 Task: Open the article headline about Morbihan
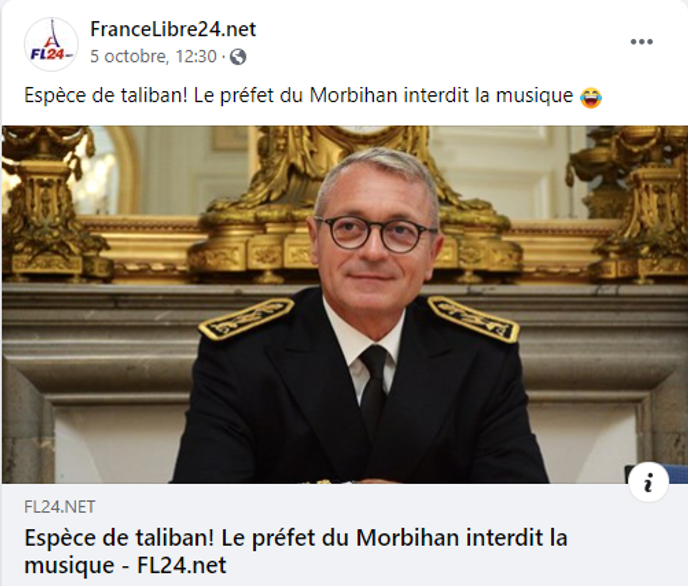click(296, 551)
